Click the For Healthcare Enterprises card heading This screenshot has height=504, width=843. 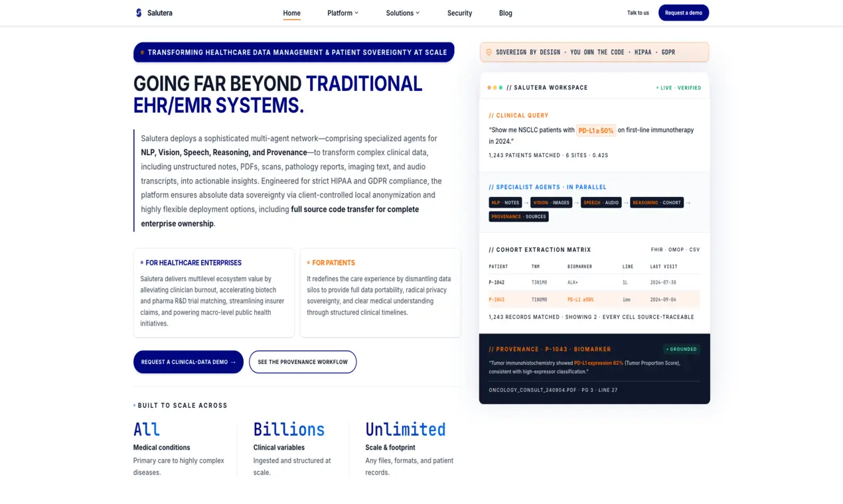193,263
